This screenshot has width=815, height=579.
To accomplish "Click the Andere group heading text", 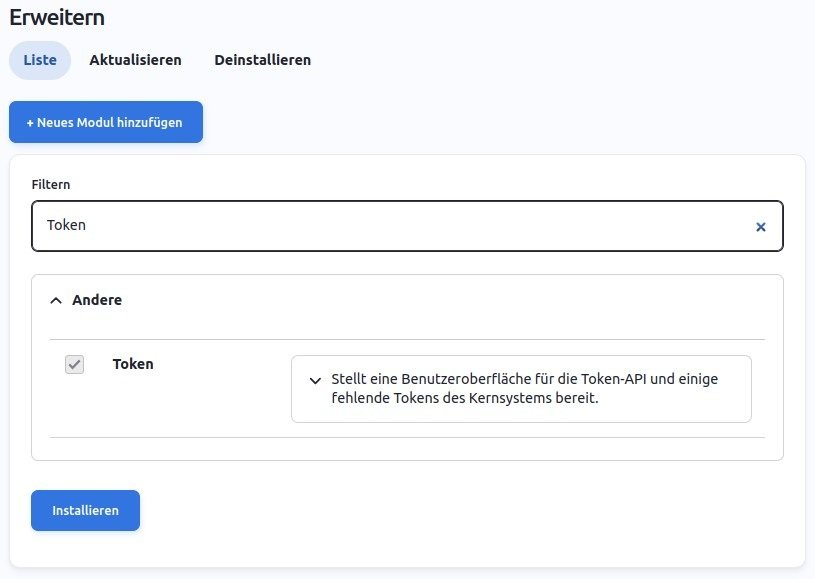I will pos(97,300).
